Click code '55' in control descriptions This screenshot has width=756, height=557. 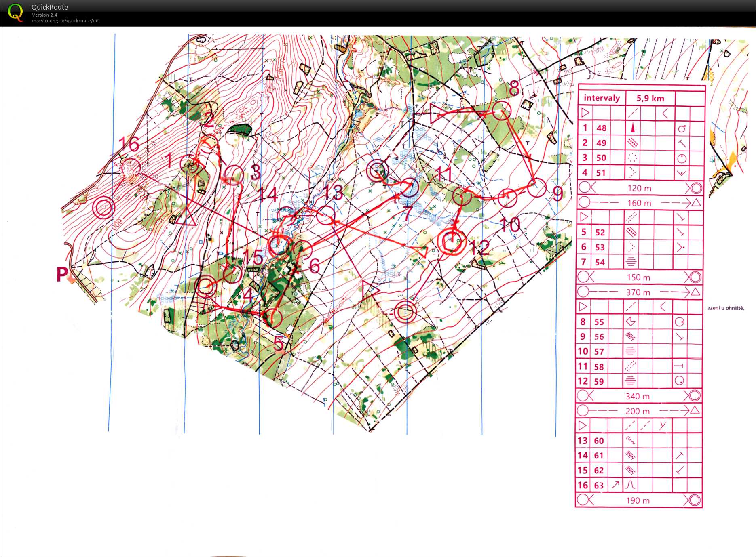click(x=599, y=322)
